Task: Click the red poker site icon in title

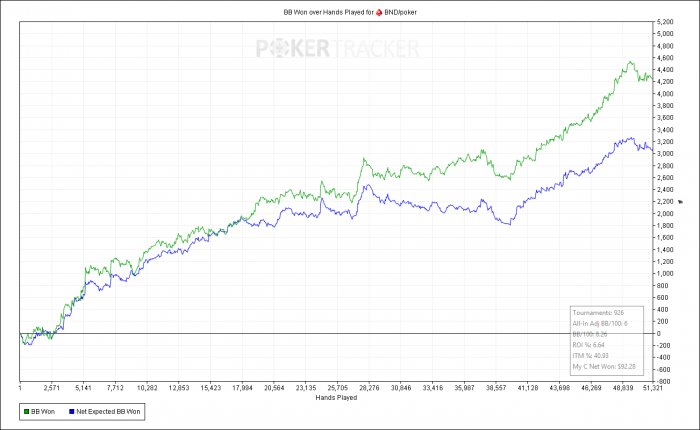Action: coord(379,13)
